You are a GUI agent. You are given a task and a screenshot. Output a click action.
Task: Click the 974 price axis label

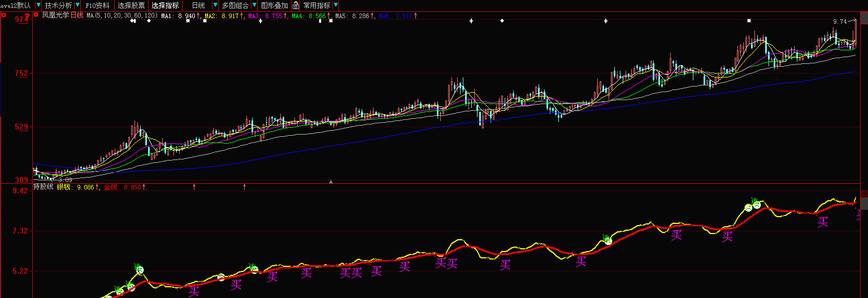click(21, 20)
